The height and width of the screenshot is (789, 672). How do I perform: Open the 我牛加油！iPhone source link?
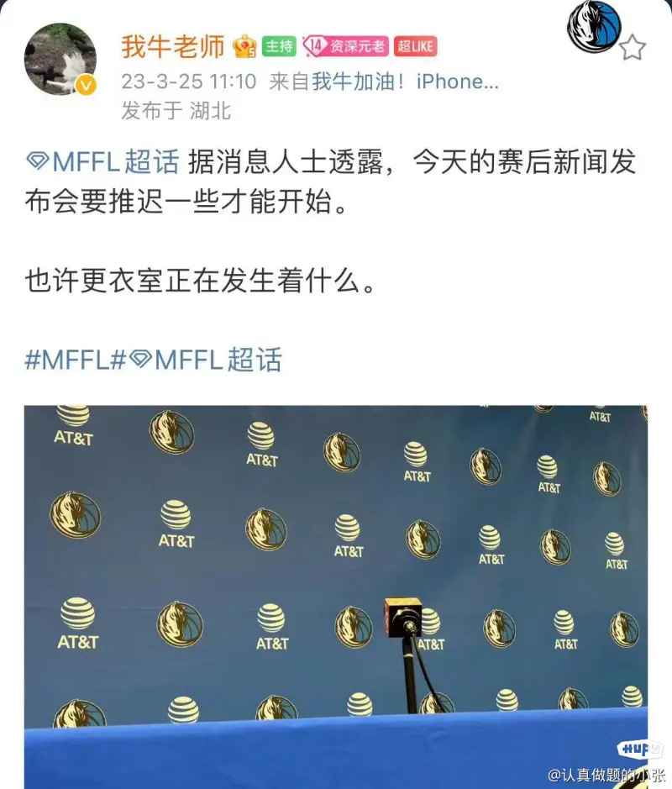(405, 81)
